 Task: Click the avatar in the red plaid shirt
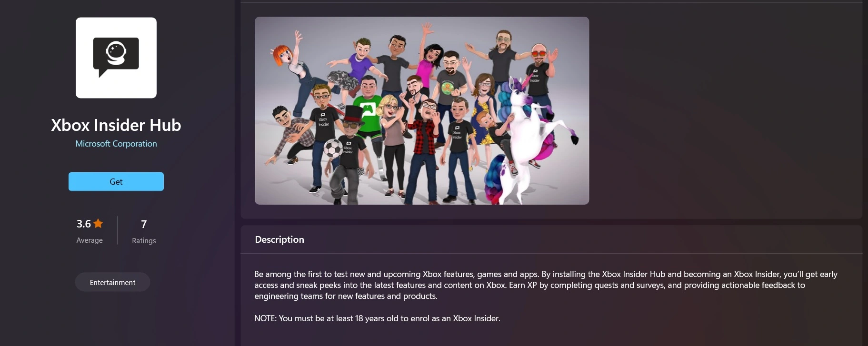(429, 143)
